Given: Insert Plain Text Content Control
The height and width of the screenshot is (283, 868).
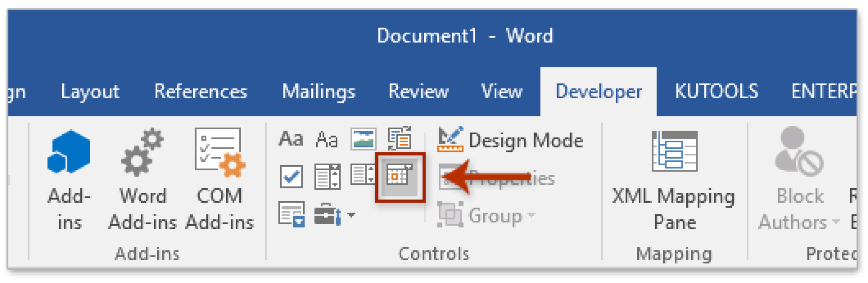Looking at the screenshot, I should pyautogui.click(x=327, y=139).
